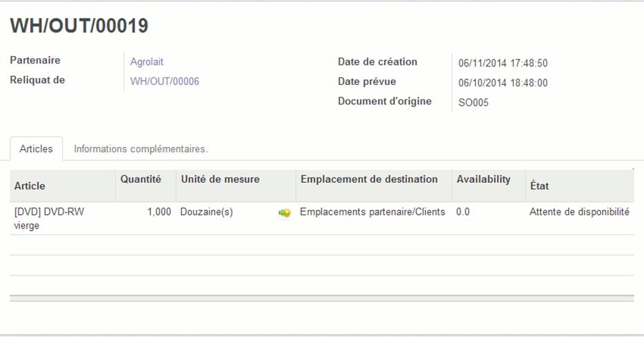Viewport: 644px width, 341px height.
Task: Click the Unité de mesure column header
Action: pos(220,179)
